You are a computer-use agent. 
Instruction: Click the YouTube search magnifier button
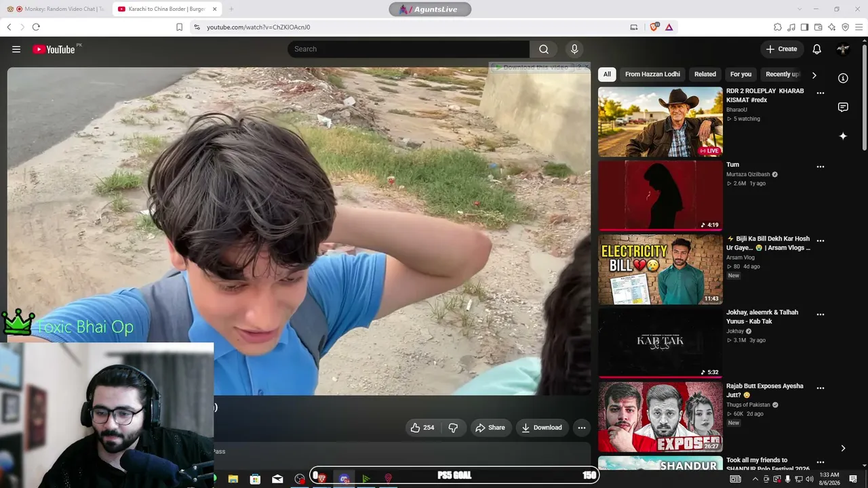[544, 49]
